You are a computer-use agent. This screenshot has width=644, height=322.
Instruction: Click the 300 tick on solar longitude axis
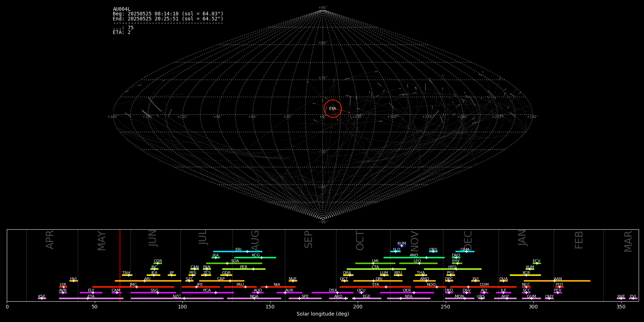coord(533,307)
